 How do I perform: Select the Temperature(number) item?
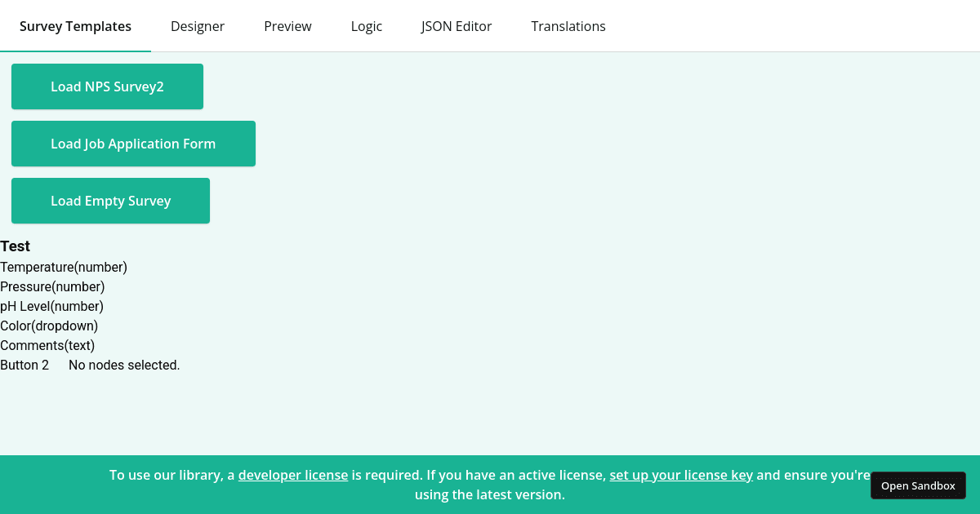click(x=64, y=267)
